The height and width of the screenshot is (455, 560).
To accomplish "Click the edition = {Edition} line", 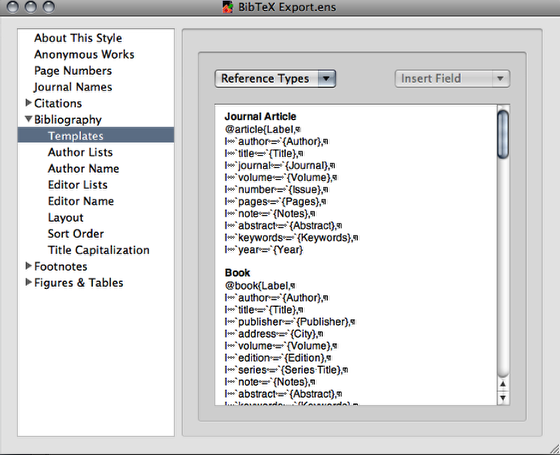I will click(278, 358).
